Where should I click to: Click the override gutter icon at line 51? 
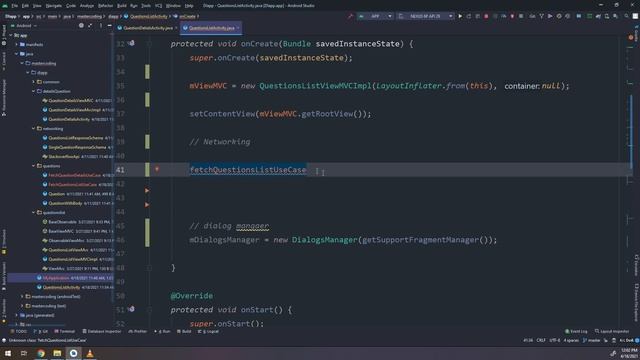point(132,309)
